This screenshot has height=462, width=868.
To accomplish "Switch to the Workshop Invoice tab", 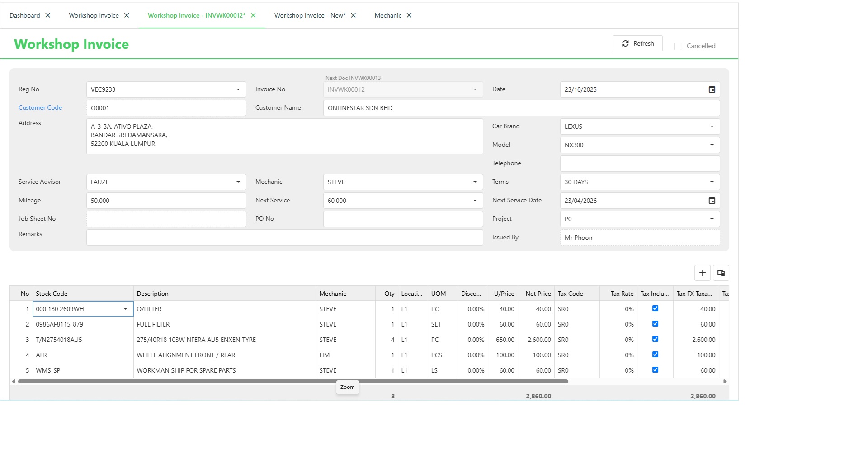I will 94,15.
